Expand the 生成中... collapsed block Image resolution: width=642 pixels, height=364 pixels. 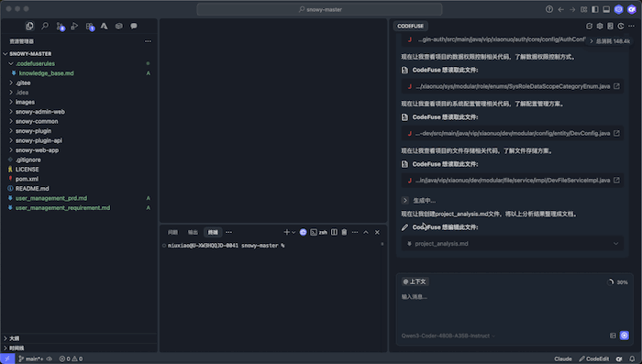[405, 200]
